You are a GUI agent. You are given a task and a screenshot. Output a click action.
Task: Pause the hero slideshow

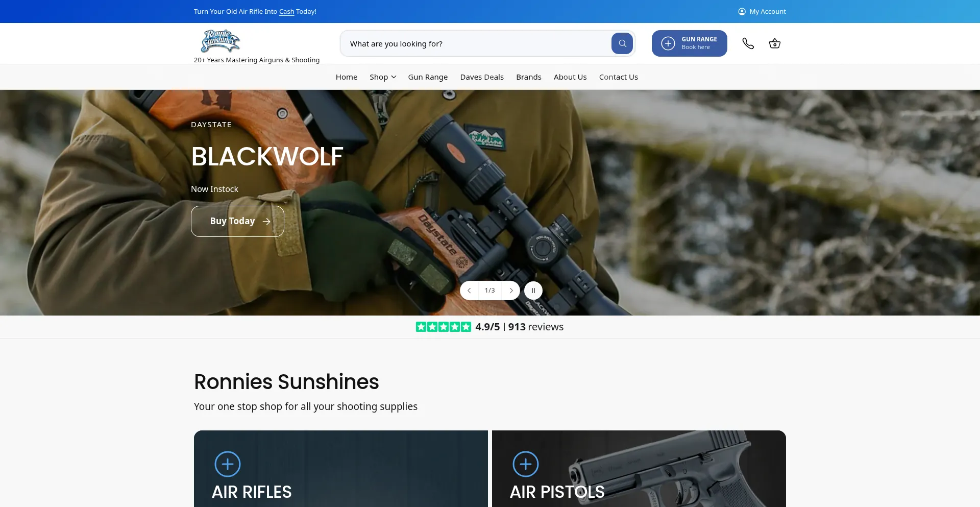[x=533, y=291]
